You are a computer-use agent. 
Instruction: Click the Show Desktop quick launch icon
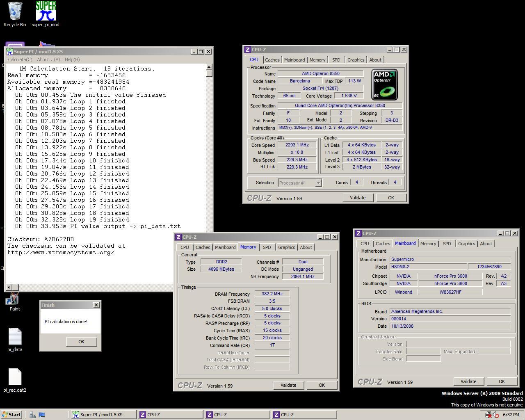[x=42, y=415]
